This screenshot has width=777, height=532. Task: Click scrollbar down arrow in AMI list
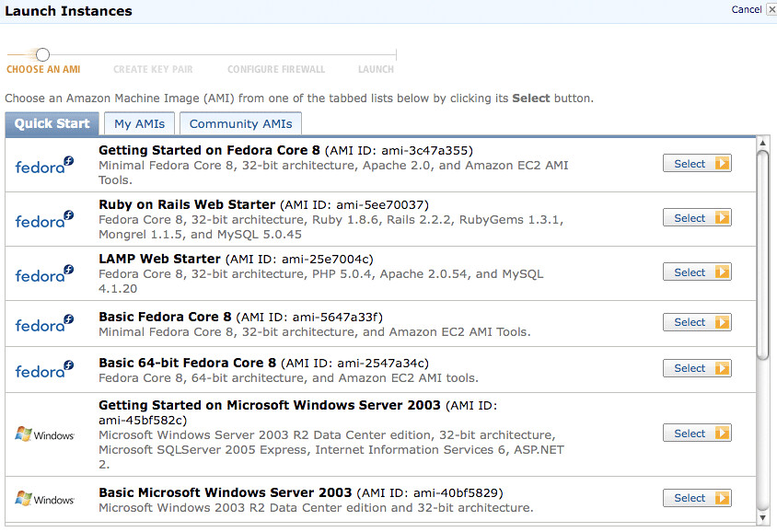pyautogui.click(x=762, y=517)
